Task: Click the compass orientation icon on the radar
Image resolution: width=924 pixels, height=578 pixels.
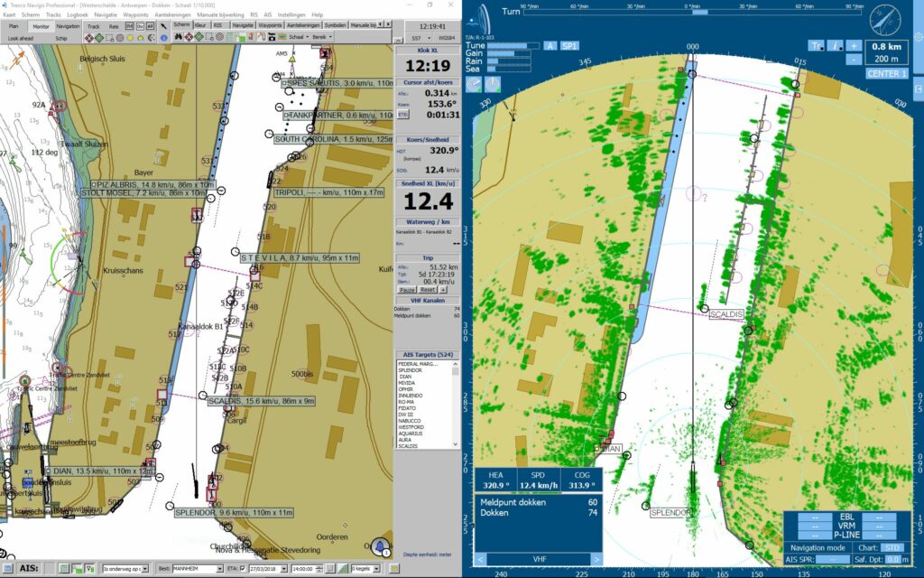Action: pos(885,20)
